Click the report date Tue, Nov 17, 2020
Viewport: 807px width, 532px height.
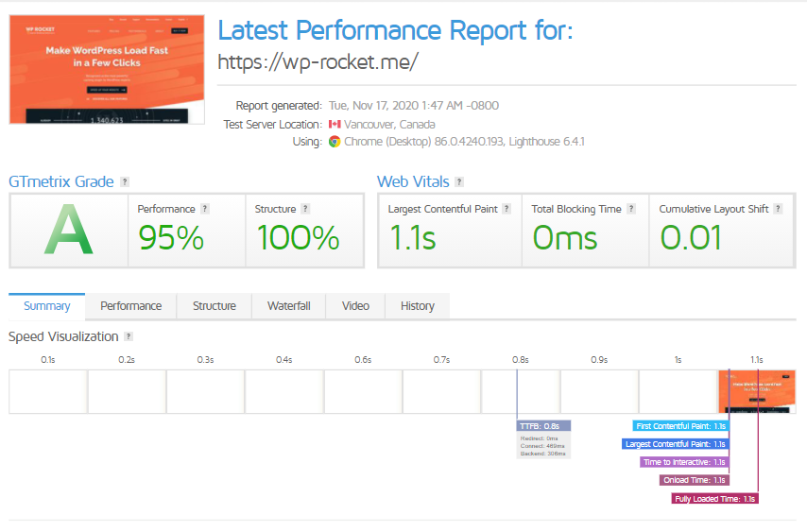(x=414, y=106)
